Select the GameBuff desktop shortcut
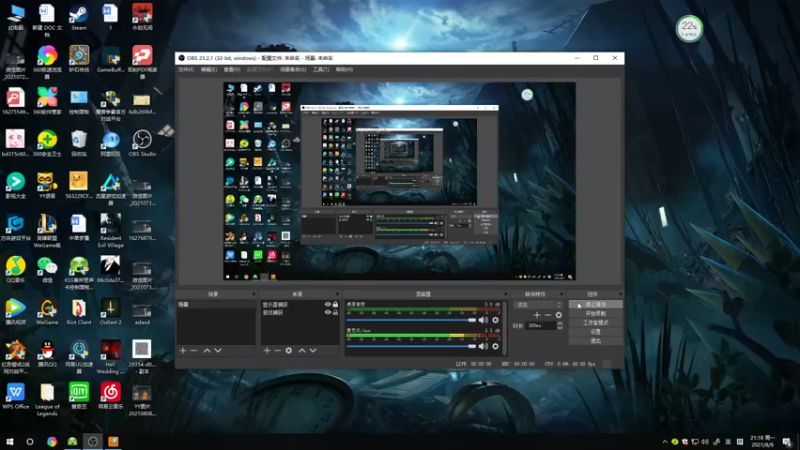 110,59
